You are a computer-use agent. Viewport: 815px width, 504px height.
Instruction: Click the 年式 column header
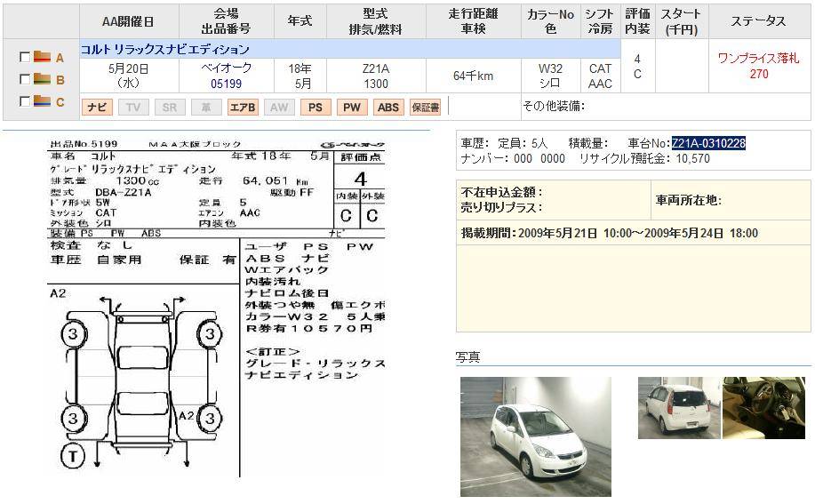[x=300, y=21]
